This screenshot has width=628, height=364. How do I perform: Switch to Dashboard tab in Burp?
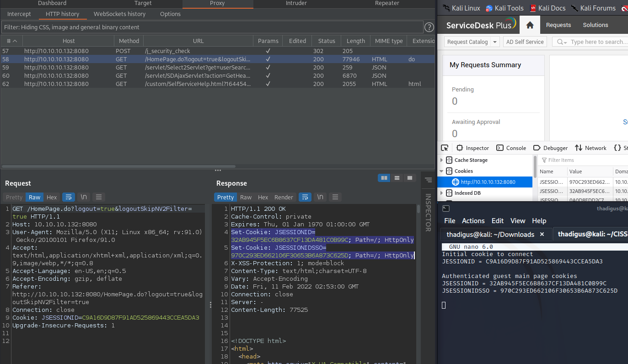coord(52,3)
